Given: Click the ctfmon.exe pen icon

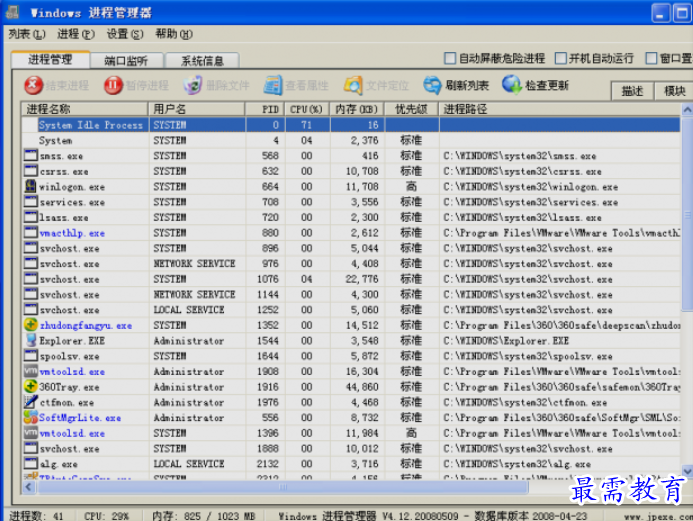Looking at the screenshot, I should point(30,402).
